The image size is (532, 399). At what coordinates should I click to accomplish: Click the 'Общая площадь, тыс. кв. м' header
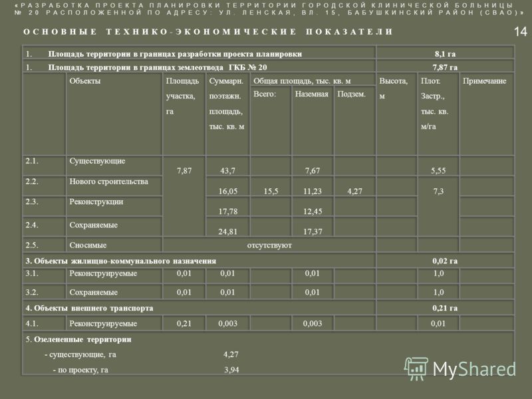[x=302, y=81]
